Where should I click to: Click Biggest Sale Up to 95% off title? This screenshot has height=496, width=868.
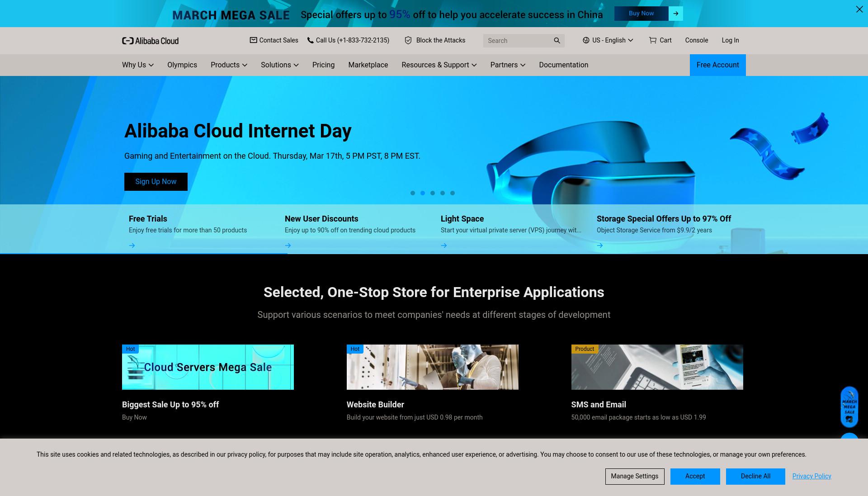click(x=170, y=405)
